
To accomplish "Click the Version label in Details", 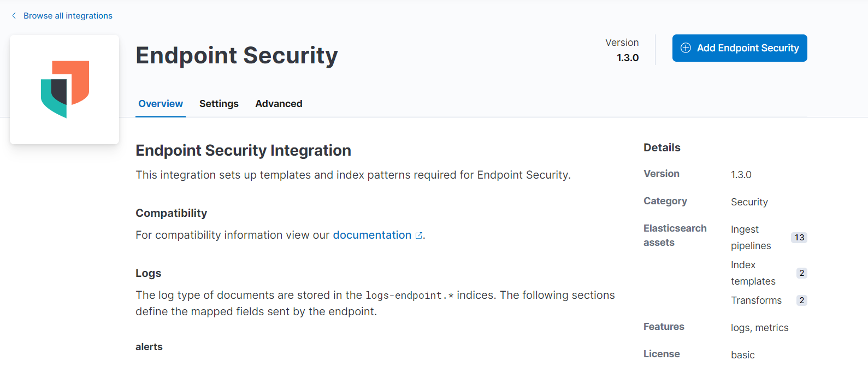I will click(662, 174).
